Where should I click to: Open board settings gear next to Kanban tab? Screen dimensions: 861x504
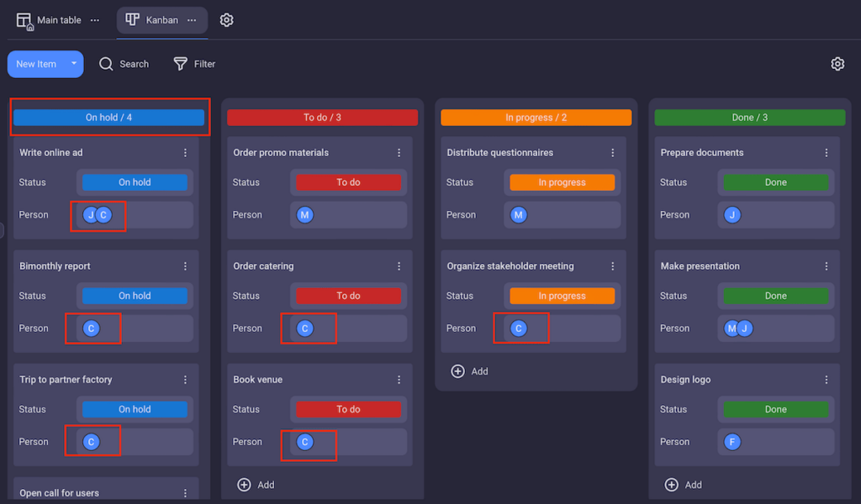pyautogui.click(x=225, y=19)
